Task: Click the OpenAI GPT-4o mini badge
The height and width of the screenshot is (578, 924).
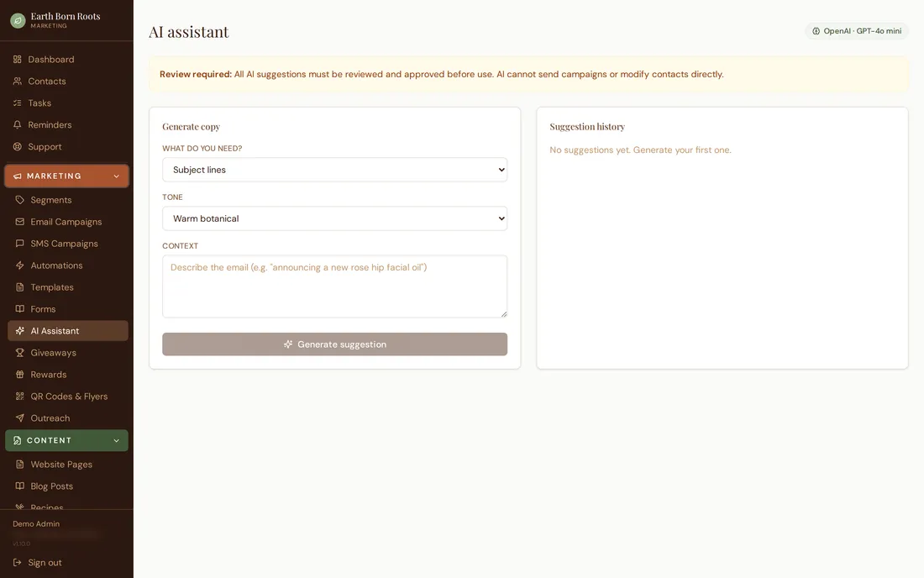Action: tap(857, 31)
